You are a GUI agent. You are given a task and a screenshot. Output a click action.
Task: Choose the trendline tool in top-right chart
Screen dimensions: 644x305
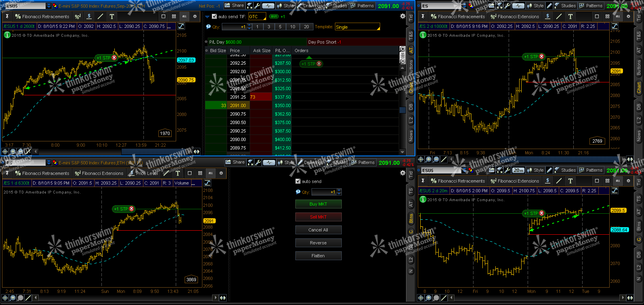(x=559, y=17)
